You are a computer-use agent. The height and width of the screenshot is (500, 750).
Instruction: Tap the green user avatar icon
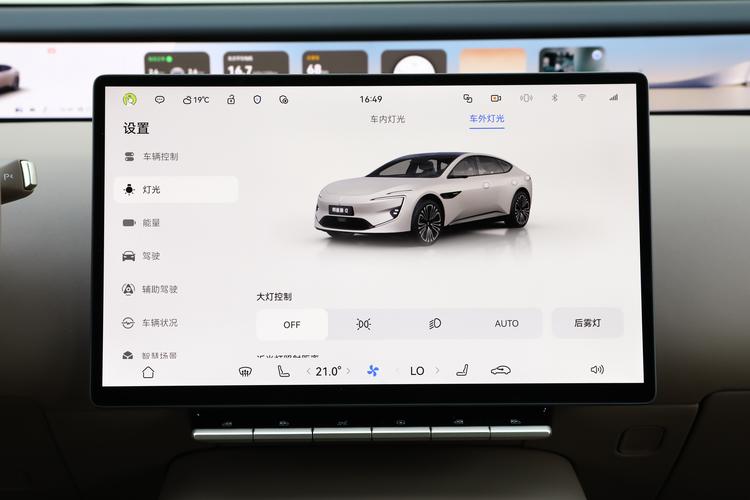tap(130, 99)
